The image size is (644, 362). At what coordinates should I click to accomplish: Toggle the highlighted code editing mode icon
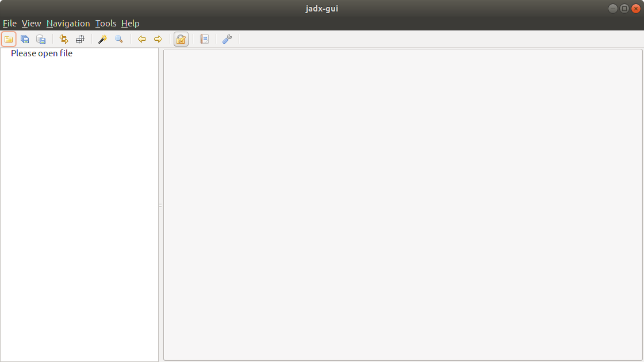(181, 38)
